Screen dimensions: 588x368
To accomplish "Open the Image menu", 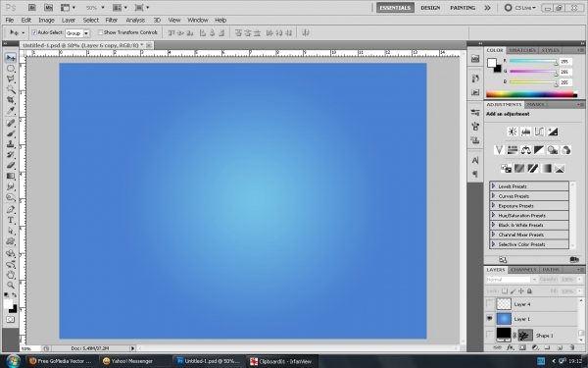I will coord(46,21).
